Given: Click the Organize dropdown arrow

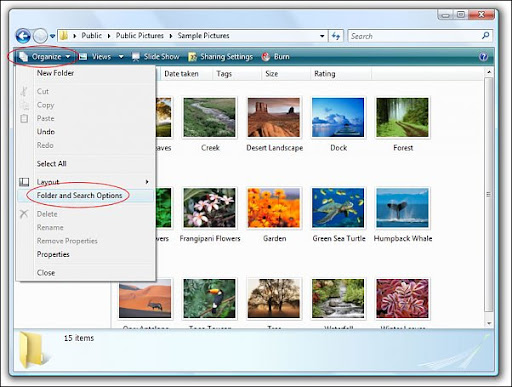Looking at the screenshot, I should click(x=68, y=57).
